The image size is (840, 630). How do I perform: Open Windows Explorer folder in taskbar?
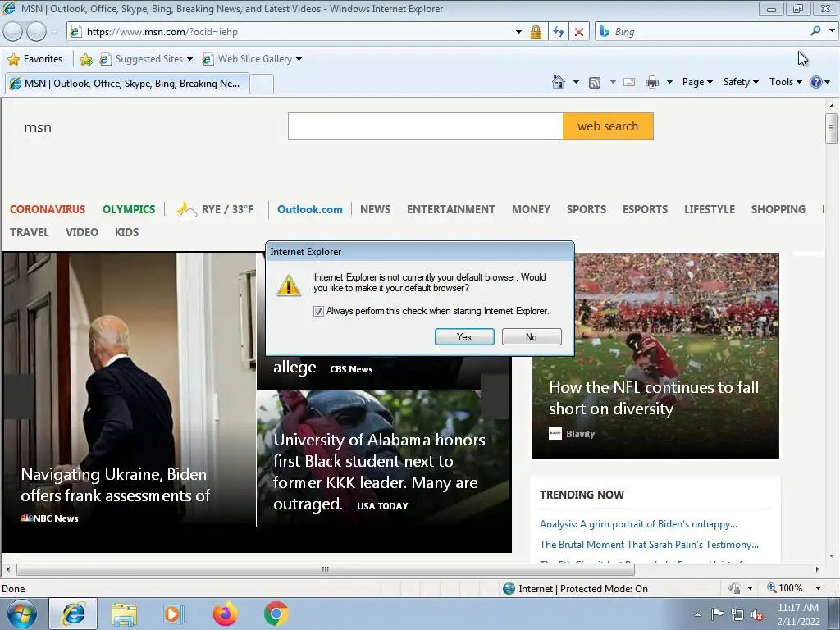pyautogui.click(x=124, y=614)
